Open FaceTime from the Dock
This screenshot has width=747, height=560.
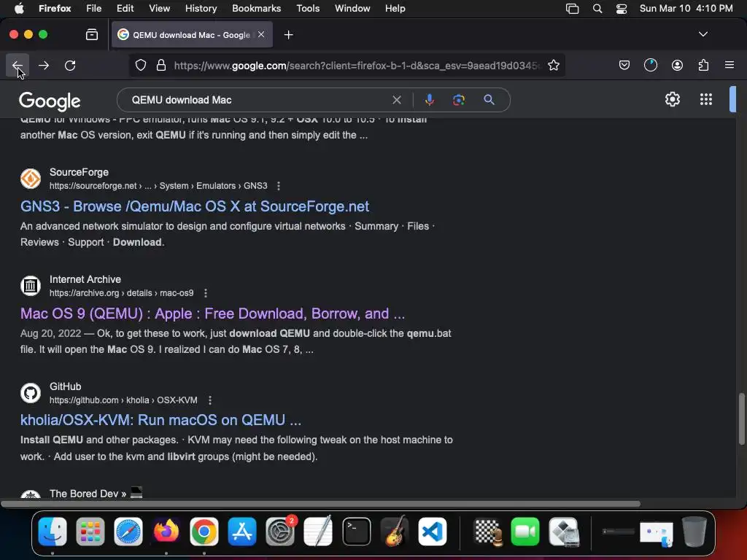[525, 531]
